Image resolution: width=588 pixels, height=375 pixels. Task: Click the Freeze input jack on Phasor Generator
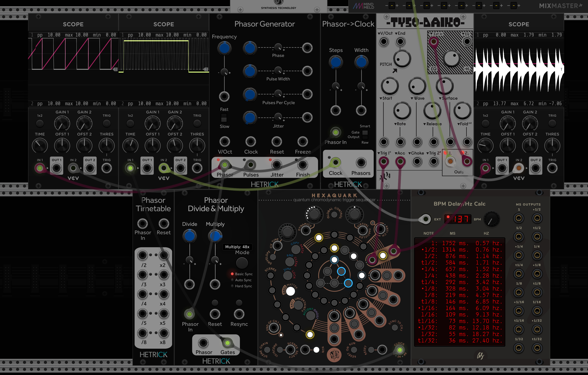[303, 141]
